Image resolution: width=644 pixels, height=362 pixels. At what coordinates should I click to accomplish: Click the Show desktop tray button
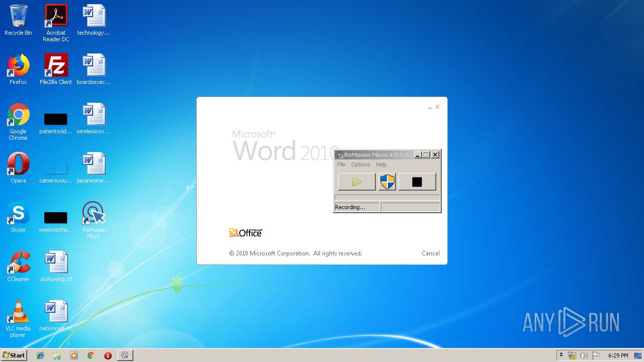coord(638,355)
